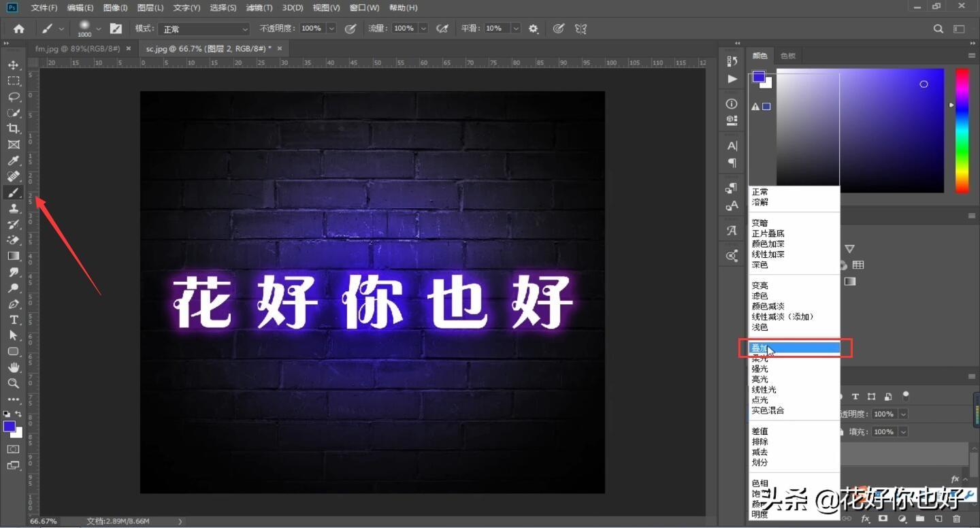Image resolution: width=980 pixels, height=528 pixels.
Task: Toggle Quick Mask mode
Action: tap(13, 450)
